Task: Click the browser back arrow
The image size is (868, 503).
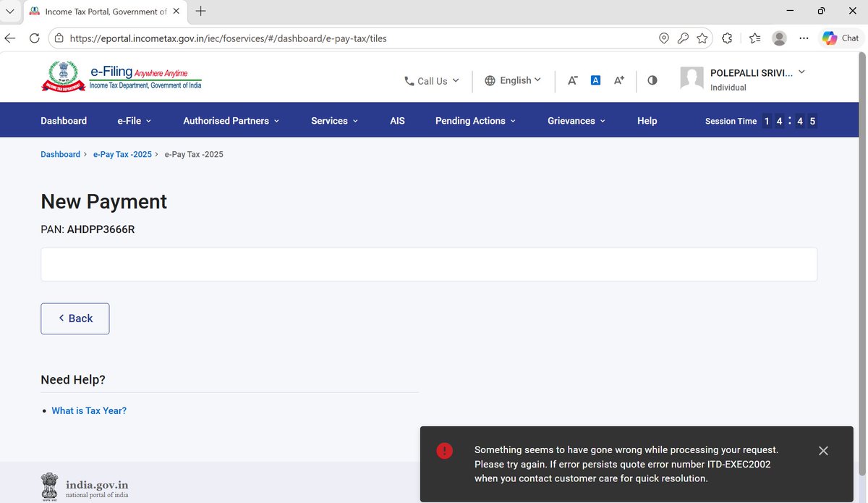Action: (x=10, y=38)
